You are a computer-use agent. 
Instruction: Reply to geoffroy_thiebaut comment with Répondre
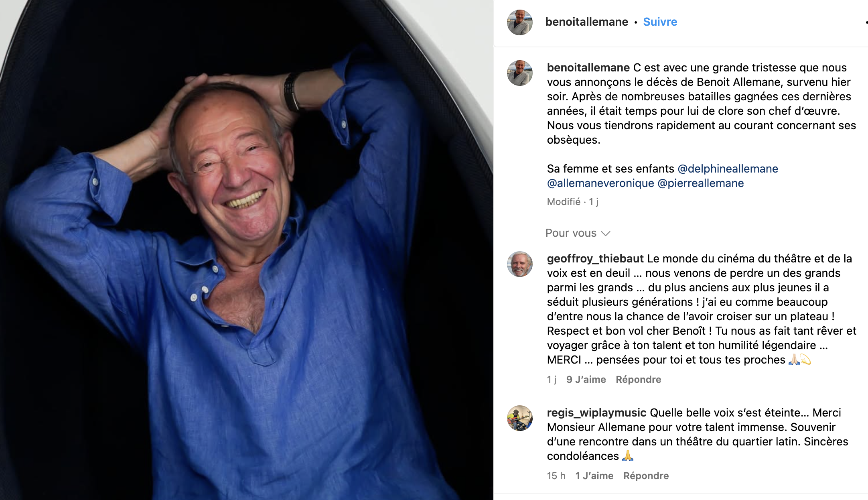[x=638, y=379]
